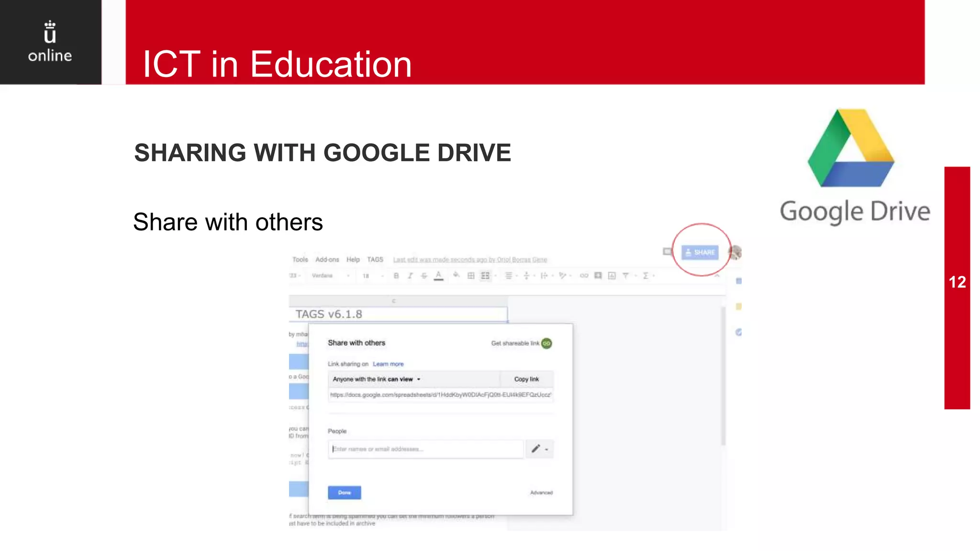The height and width of the screenshot is (551, 980).
Task: Toggle italic formatting in toolbar
Action: 410,275
